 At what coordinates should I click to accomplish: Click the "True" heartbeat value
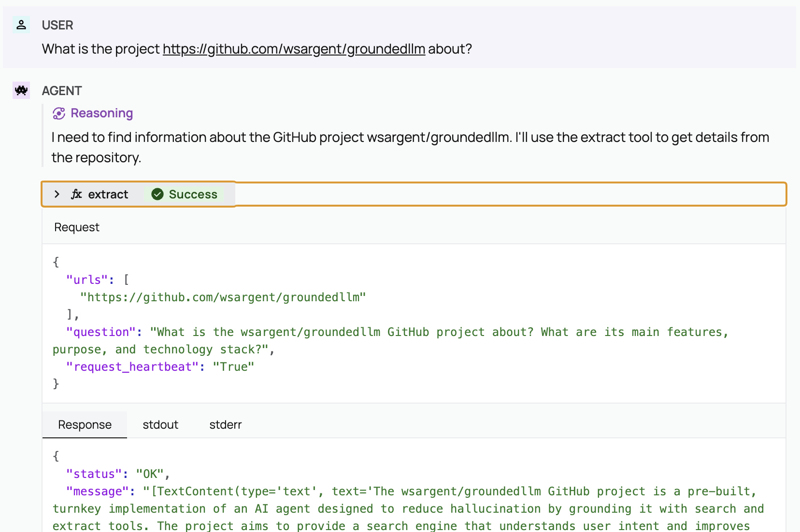234,367
